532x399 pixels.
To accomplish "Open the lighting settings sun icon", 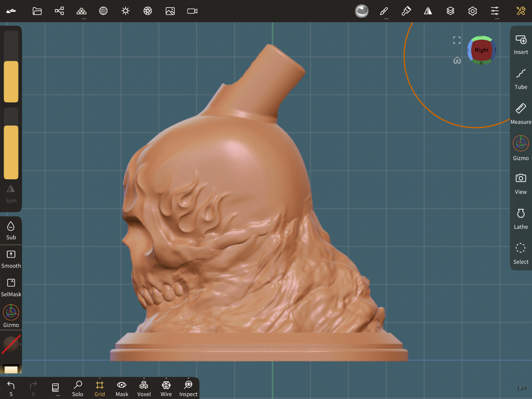I will click(125, 11).
